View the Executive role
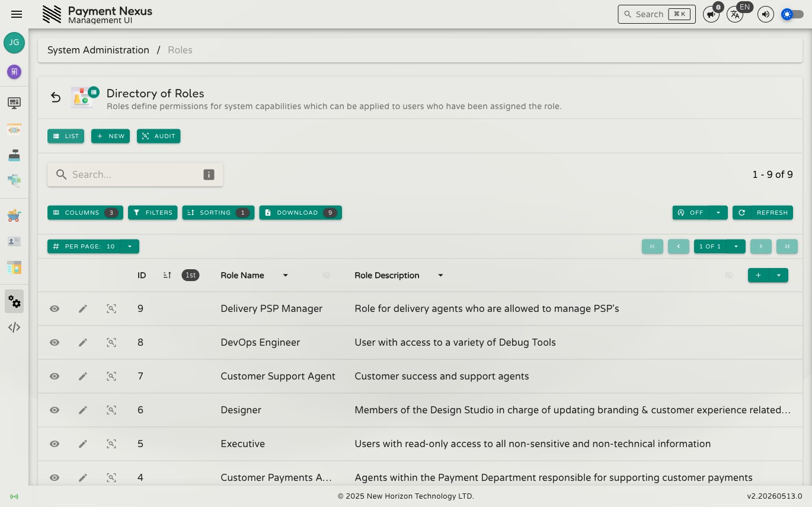The height and width of the screenshot is (507, 812). 55,444
